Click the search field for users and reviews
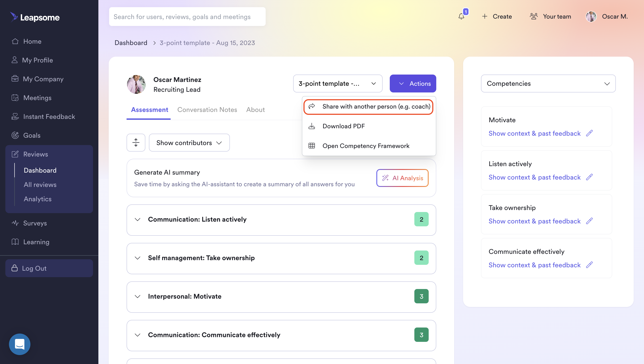The image size is (644, 364). click(x=187, y=17)
